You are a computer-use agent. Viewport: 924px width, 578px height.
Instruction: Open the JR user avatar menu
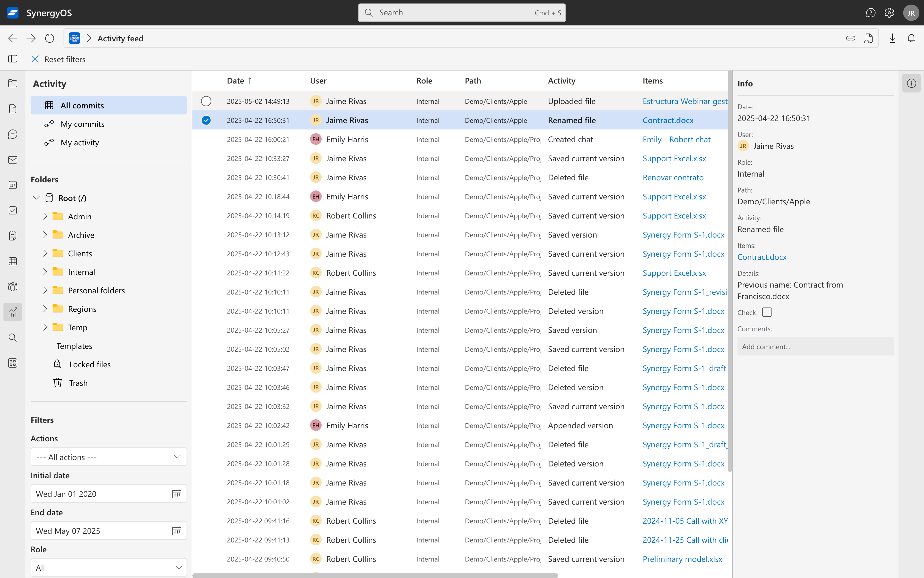coord(911,13)
